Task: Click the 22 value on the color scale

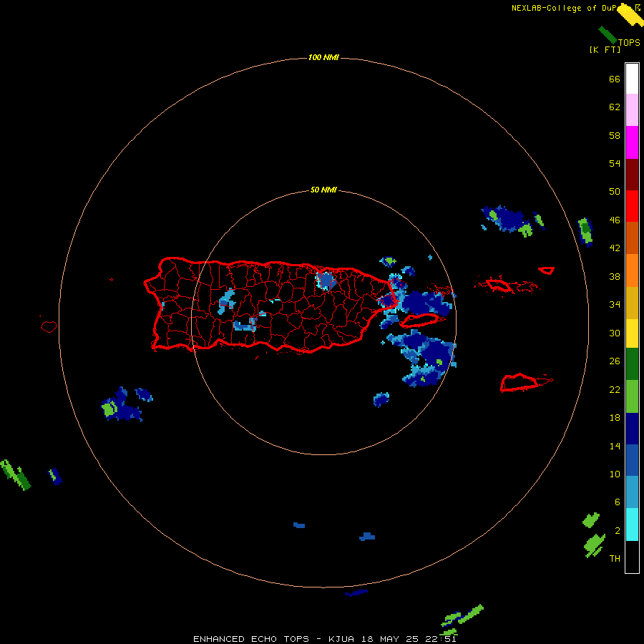Action: click(615, 390)
